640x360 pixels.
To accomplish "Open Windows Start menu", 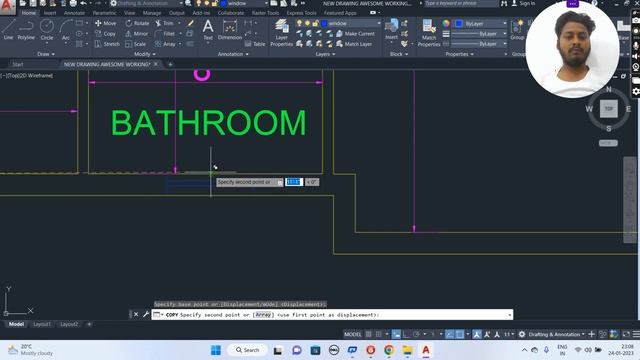I will pyautogui.click(x=216, y=350).
